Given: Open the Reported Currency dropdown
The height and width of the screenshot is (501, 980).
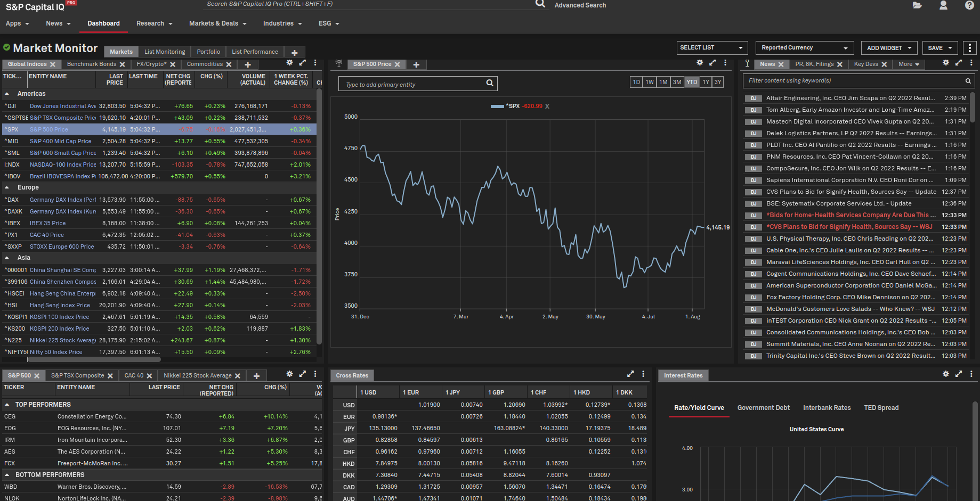Looking at the screenshot, I should (805, 48).
